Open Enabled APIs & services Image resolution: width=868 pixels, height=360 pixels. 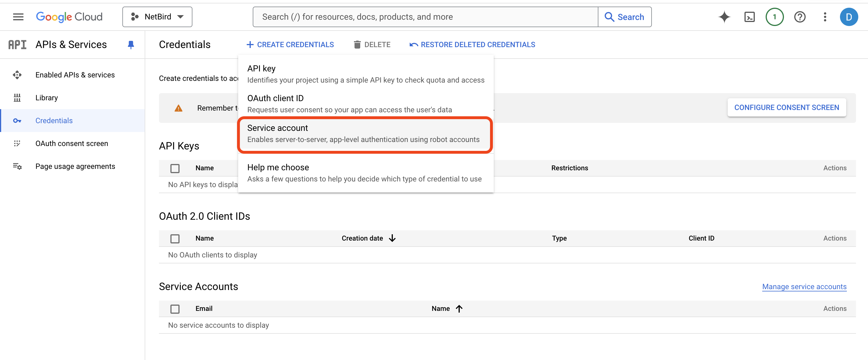pyautogui.click(x=75, y=74)
